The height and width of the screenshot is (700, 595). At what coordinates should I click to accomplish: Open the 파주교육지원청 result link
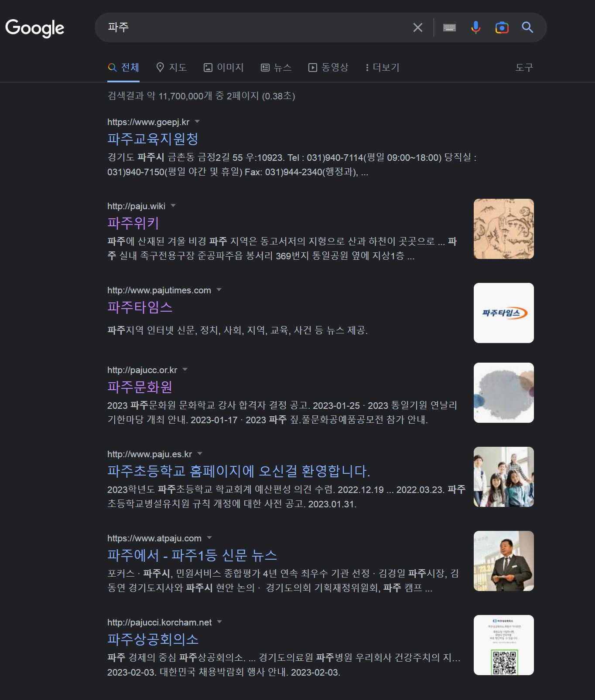153,139
